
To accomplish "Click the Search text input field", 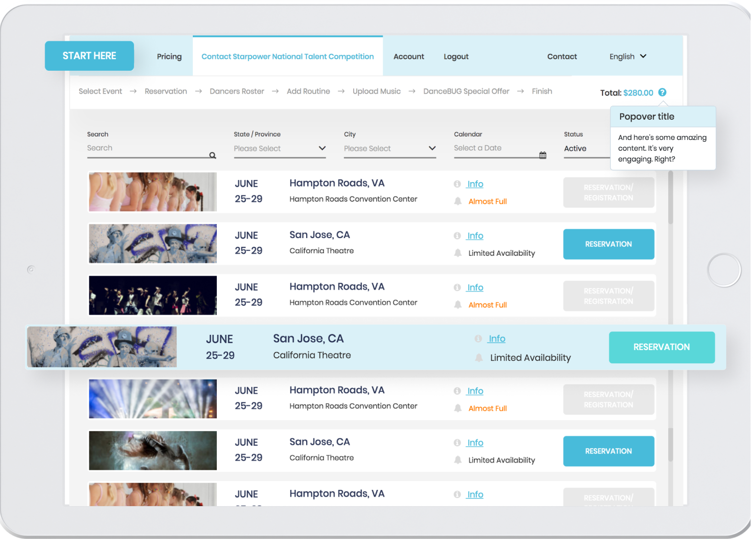I will 147,148.
